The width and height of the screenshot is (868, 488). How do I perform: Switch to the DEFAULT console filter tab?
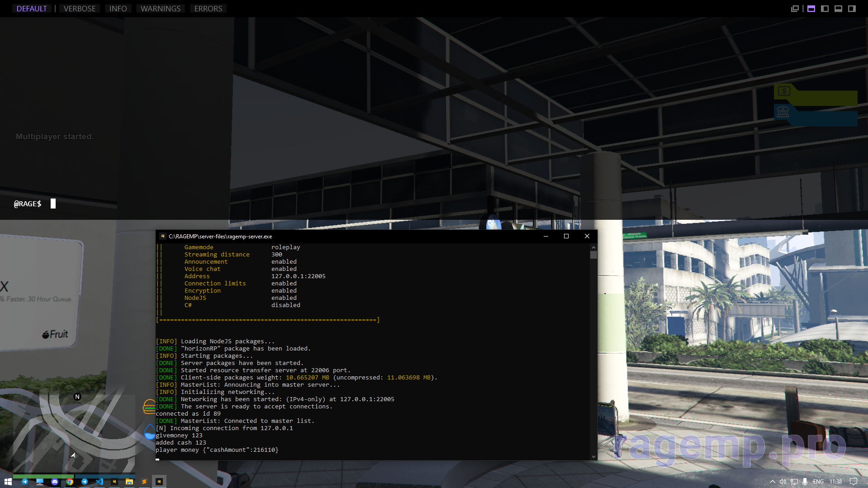pos(32,9)
